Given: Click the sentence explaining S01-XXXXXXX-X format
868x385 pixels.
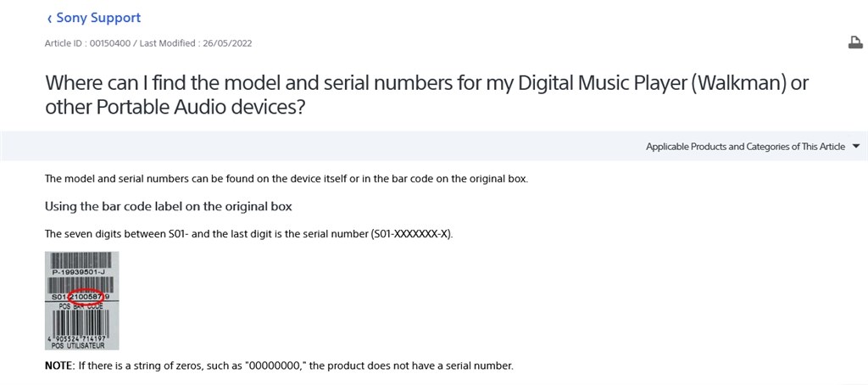Looking at the screenshot, I should coord(249,233).
